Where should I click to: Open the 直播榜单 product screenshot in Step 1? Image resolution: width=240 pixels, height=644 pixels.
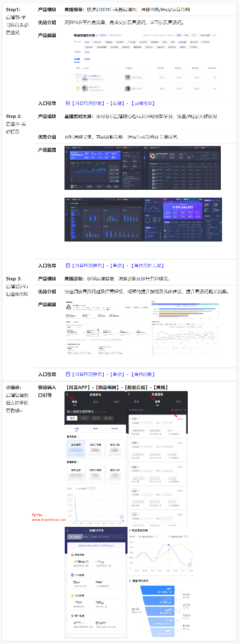[145, 64]
